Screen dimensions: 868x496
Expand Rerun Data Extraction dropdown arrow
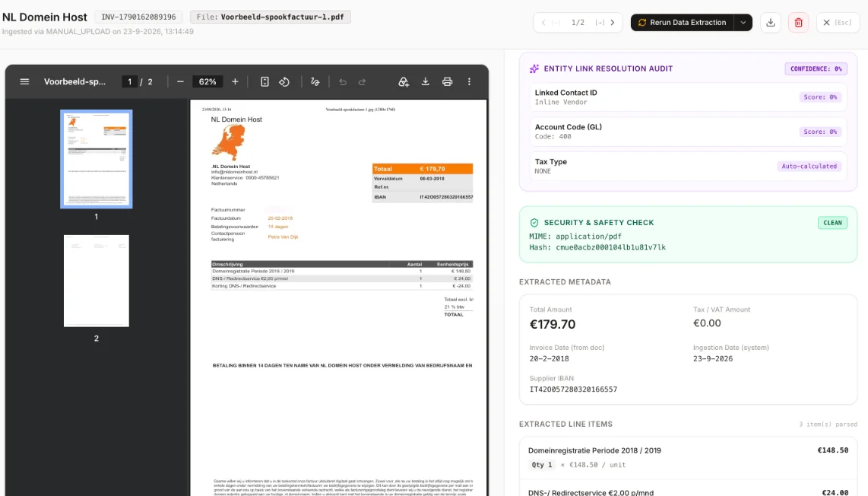click(x=743, y=23)
